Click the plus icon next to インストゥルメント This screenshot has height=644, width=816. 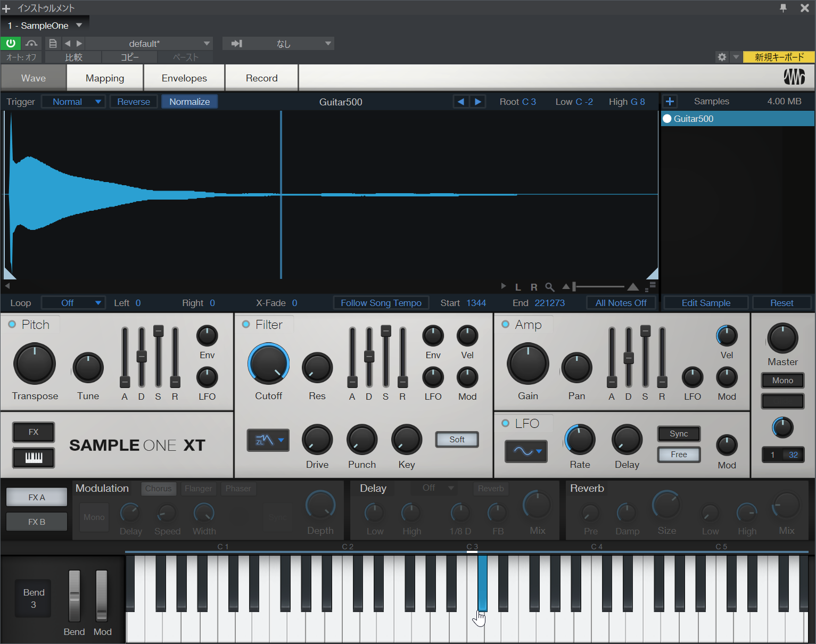click(6, 9)
